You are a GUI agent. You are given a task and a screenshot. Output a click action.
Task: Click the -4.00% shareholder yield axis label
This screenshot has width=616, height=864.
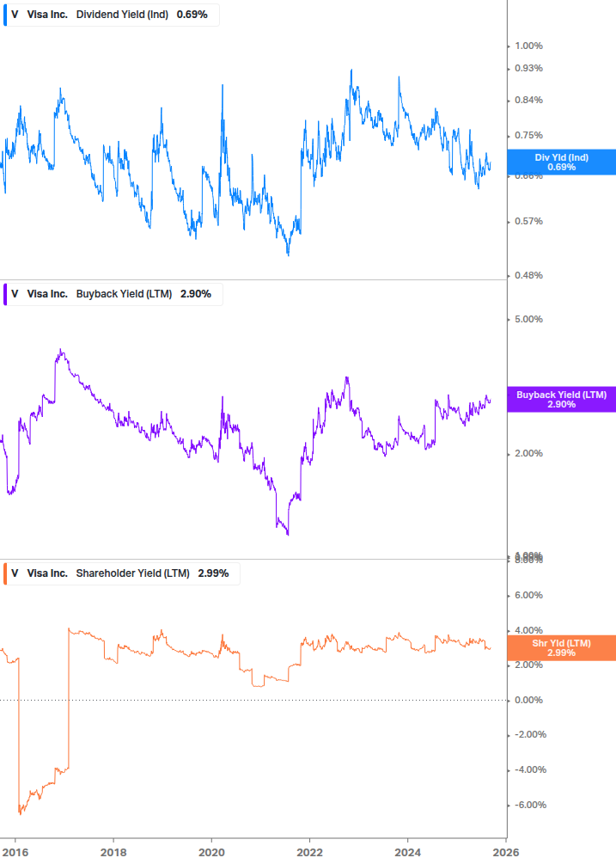click(x=529, y=770)
